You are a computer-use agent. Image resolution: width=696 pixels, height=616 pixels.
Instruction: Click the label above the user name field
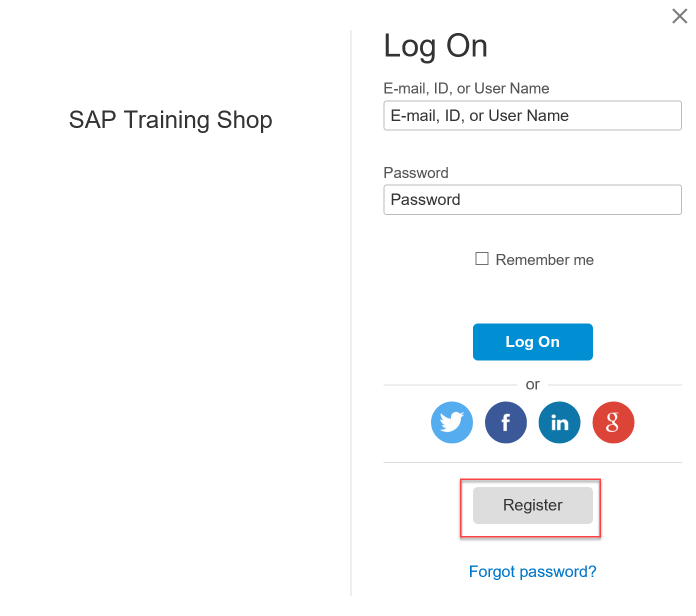[466, 88]
